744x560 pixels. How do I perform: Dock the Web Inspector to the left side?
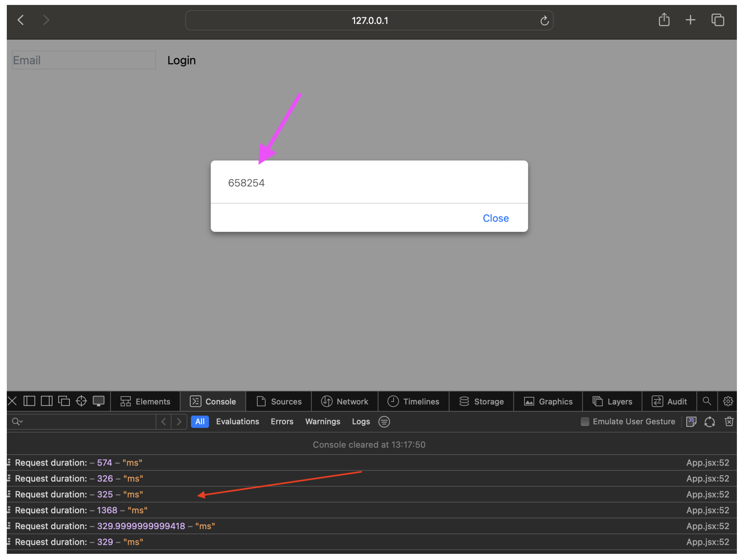pos(29,401)
